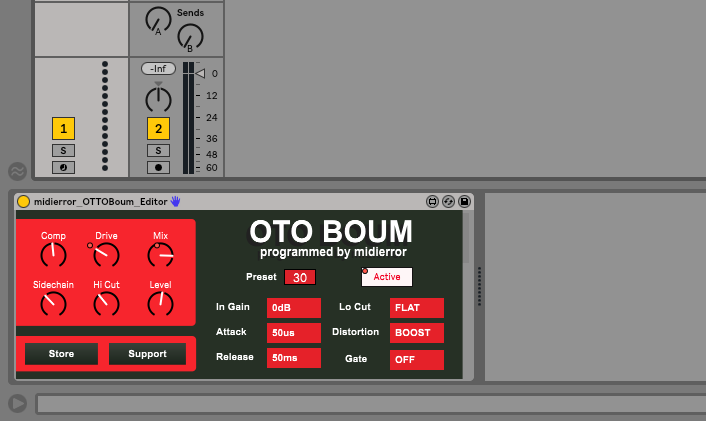
Task: Open the Lo Cut FLAT dropdown
Action: tap(416, 308)
